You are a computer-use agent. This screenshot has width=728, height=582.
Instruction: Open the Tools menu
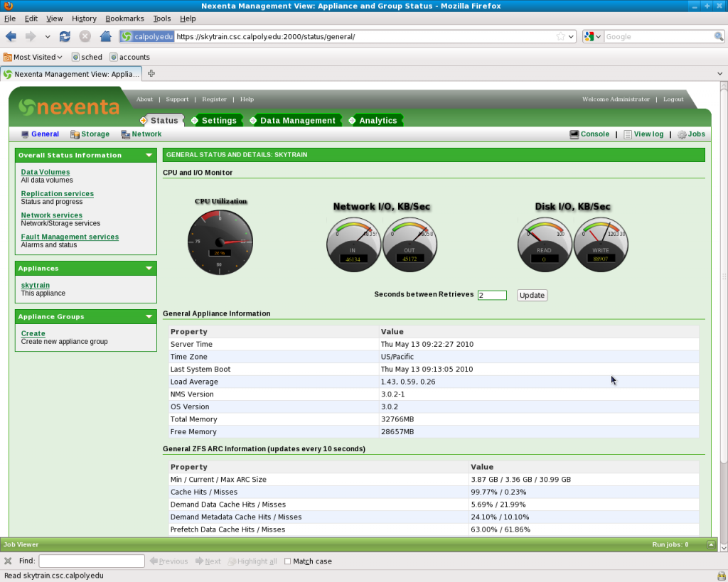161,18
